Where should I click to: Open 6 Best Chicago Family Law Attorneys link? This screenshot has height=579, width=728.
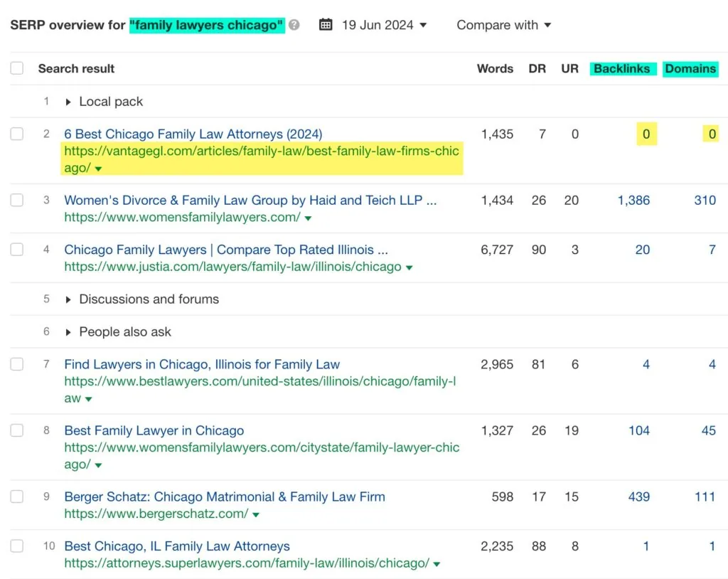193,134
